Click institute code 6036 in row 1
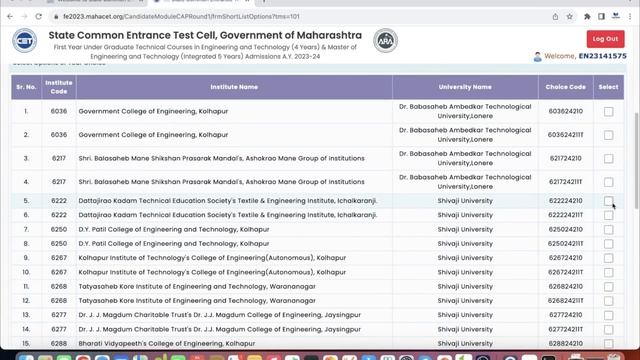The width and height of the screenshot is (640, 360). (59, 111)
